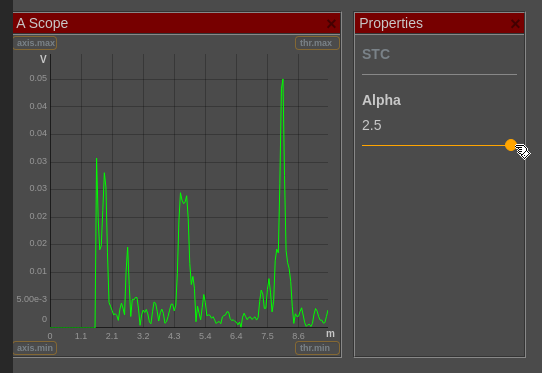Click the thr.min button
This screenshot has height=373, width=542.
pos(317,348)
